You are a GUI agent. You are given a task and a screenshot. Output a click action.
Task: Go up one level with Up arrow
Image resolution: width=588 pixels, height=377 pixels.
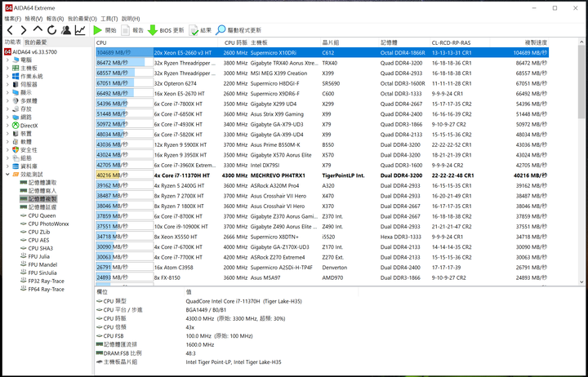tap(38, 30)
